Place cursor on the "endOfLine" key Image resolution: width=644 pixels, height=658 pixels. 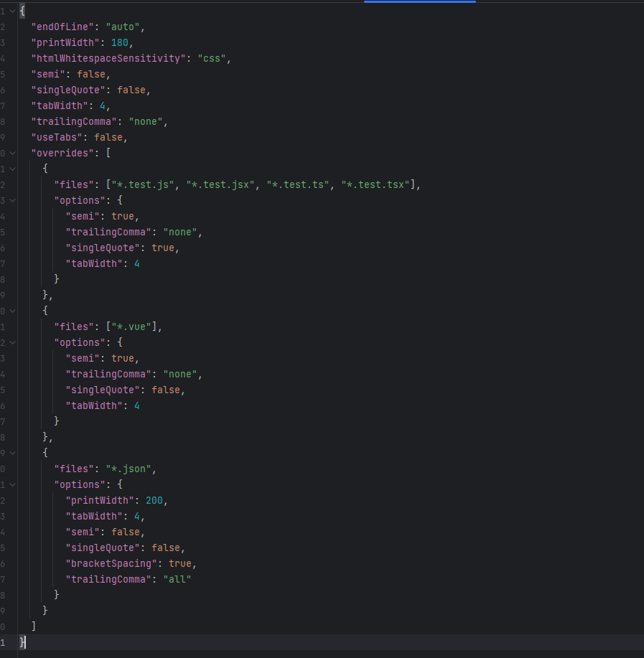62,27
